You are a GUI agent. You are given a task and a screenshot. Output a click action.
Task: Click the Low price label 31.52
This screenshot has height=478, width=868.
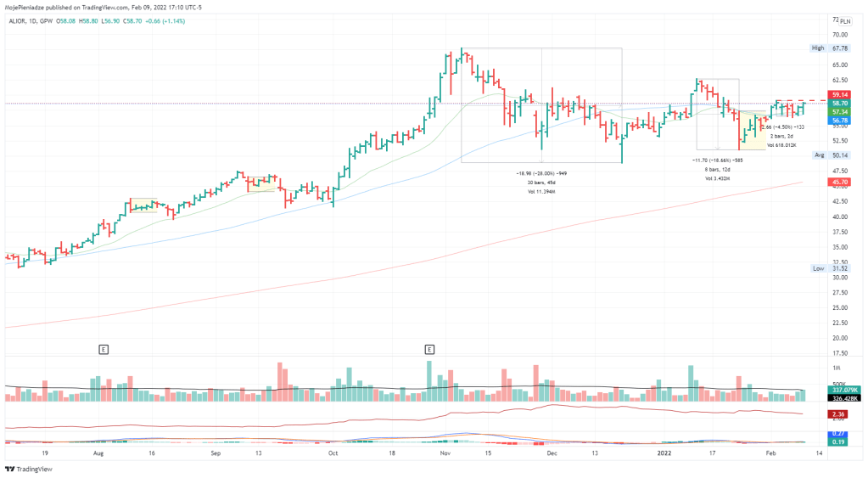point(842,268)
